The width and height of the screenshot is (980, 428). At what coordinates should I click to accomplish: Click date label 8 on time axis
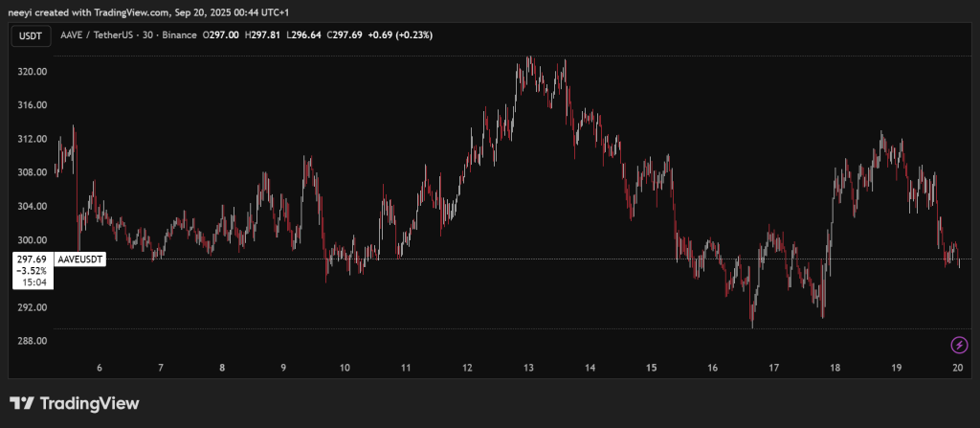pyautogui.click(x=222, y=369)
